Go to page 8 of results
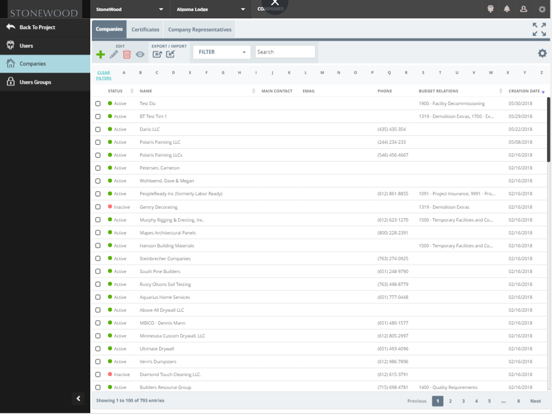Screen dimensions: 552x414 click(518, 401)
